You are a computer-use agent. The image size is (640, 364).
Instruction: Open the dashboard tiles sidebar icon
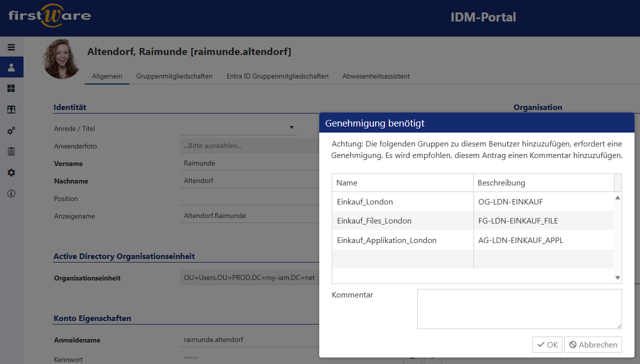pyautogui.click(x=11, y=88)
